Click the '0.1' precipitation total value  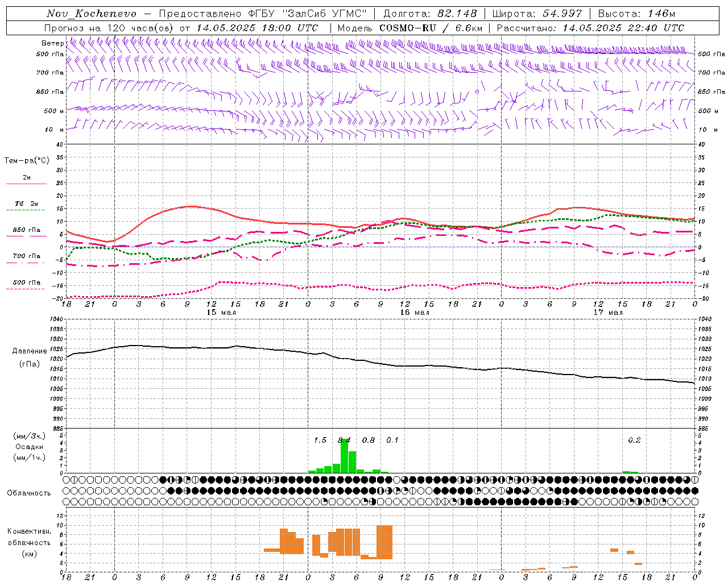[x=392, y=440]
